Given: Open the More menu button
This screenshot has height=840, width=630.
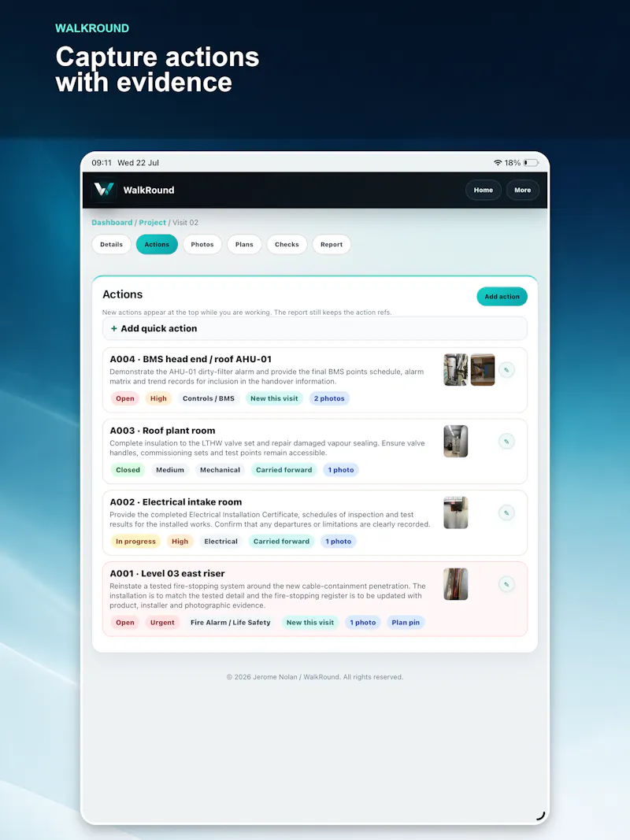Looking at the screenshot, I should coord(523,190).
